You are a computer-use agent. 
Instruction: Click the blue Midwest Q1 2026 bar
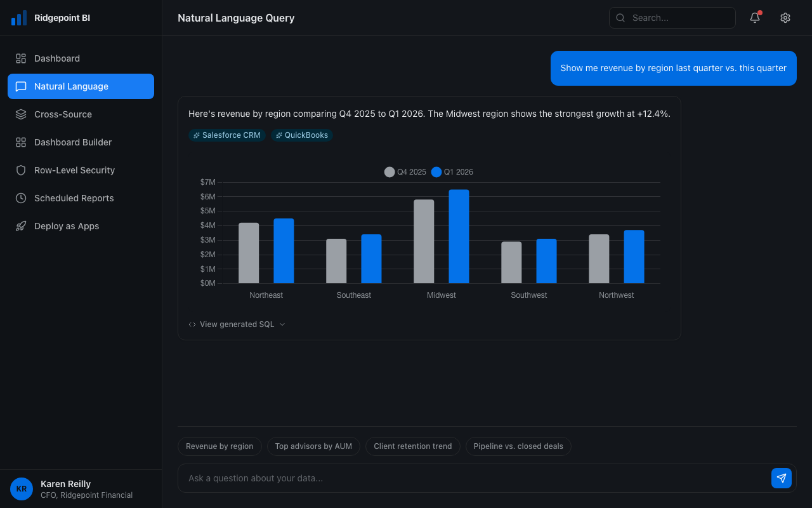coord(459,238)
